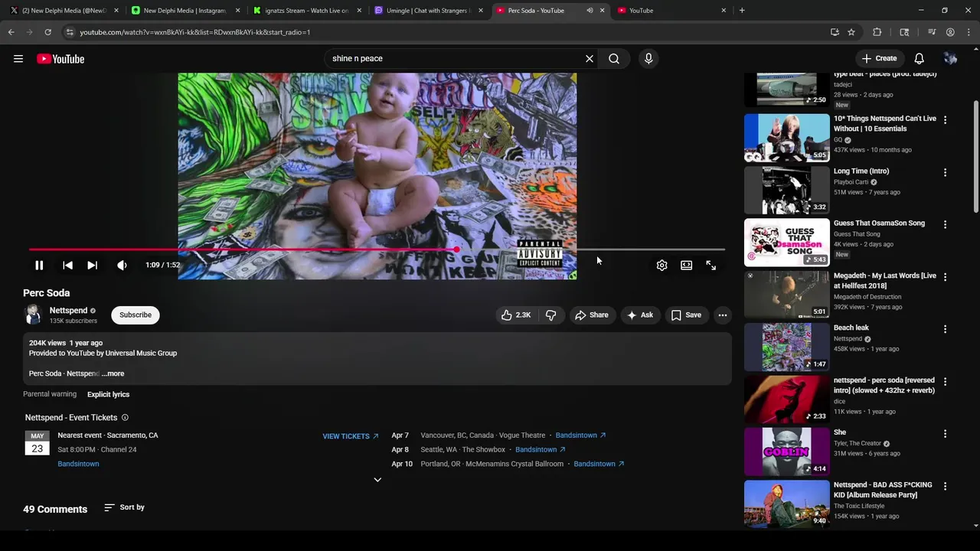The height and width of the screenshot is (551, 980).
Task: Open options for Guess That OsamaSon Song
Action: point(945,225)
